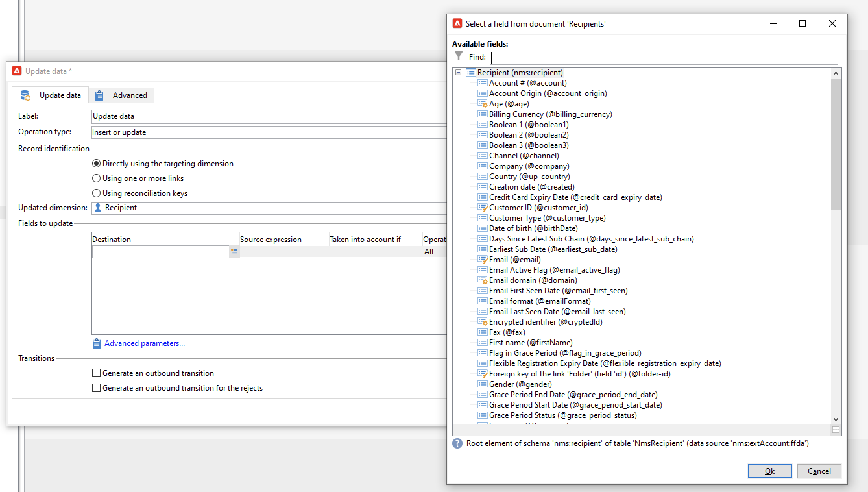Click the Age calculated field icon

point(482,104)
